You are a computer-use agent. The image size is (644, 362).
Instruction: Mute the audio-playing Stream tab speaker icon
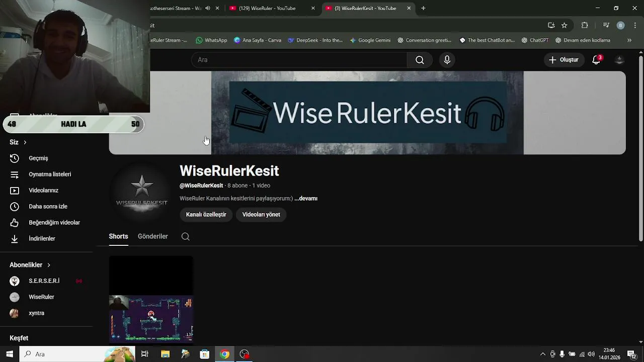(208, 9)
